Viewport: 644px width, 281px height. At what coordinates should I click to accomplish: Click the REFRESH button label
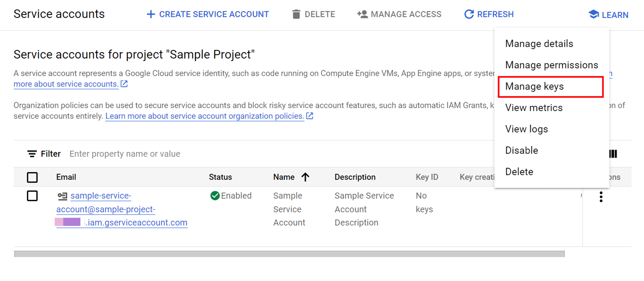[x=495, y=14]
